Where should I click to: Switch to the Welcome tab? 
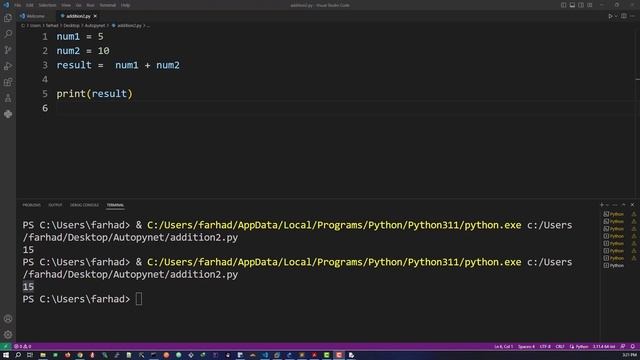[x=36, y=16]
